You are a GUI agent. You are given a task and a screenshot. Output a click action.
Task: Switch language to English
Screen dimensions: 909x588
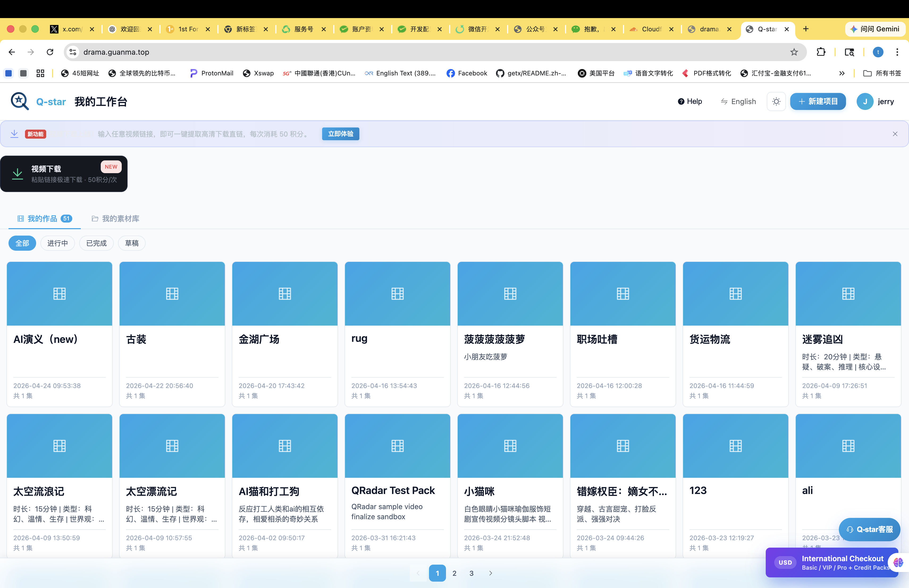[x=738, y=101]
